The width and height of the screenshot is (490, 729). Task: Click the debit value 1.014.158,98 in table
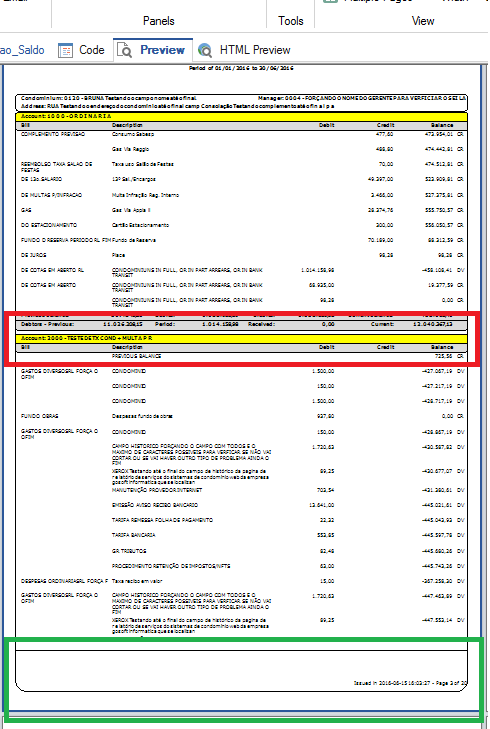pos(317,270)
